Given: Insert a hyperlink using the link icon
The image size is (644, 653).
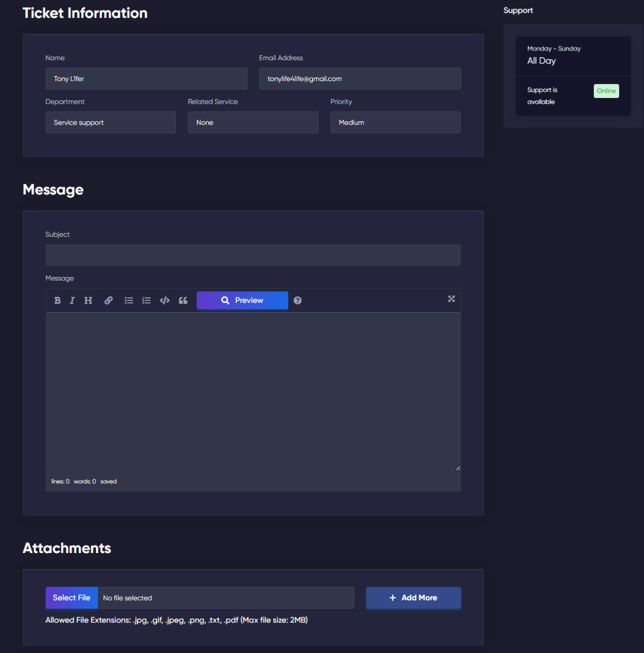Looking at the screenshot, I should (x=109, y=300).
